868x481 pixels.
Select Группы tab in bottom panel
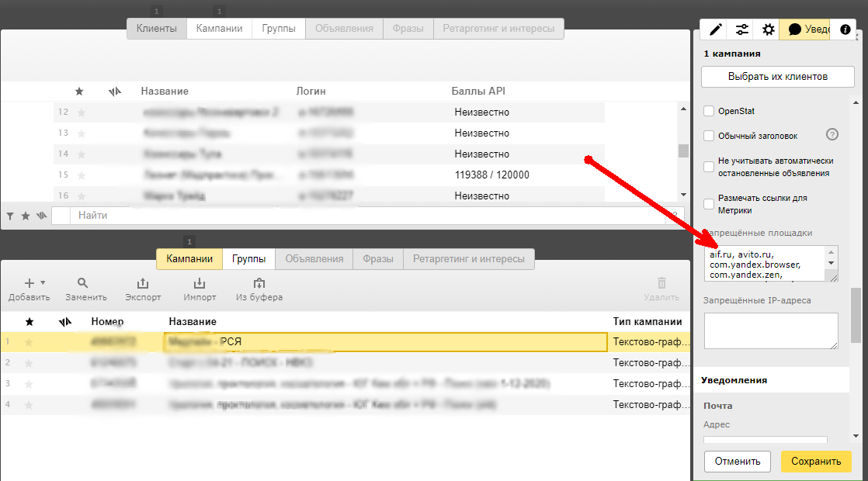[x=248, y=259]
